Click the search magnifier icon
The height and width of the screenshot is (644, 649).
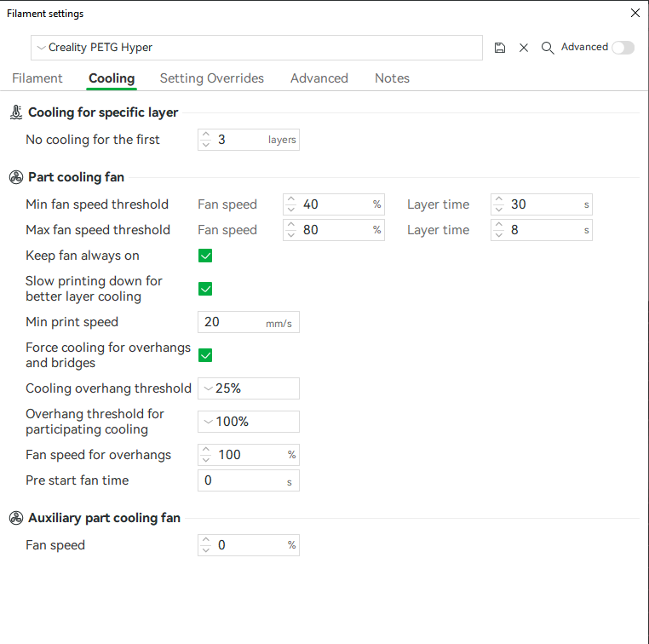tap(548, 48)
